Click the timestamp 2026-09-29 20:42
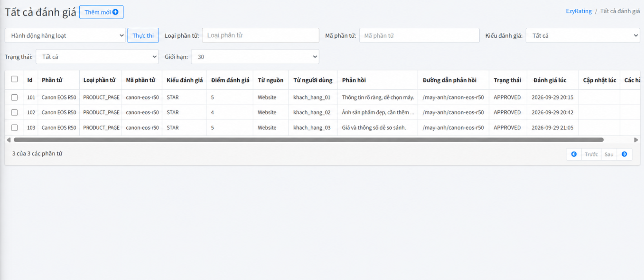Image resolution: width=644 pixels, height=280 pixels. click(552, 112)
